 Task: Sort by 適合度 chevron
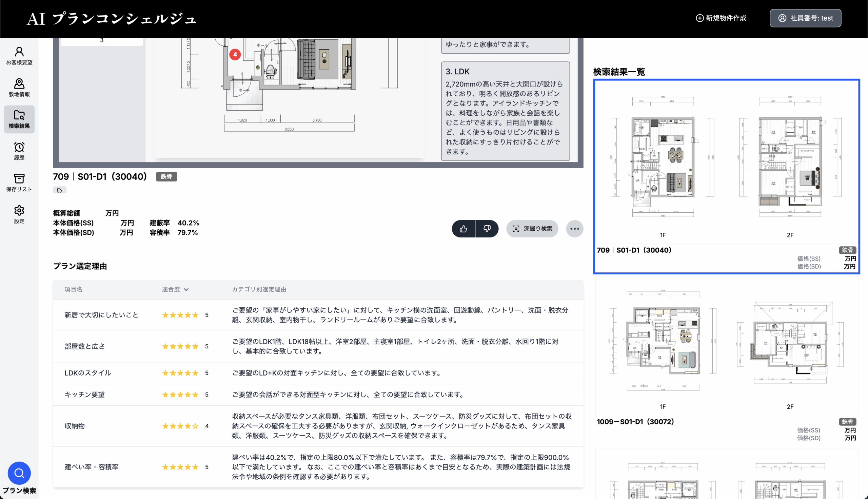[186, 289]
